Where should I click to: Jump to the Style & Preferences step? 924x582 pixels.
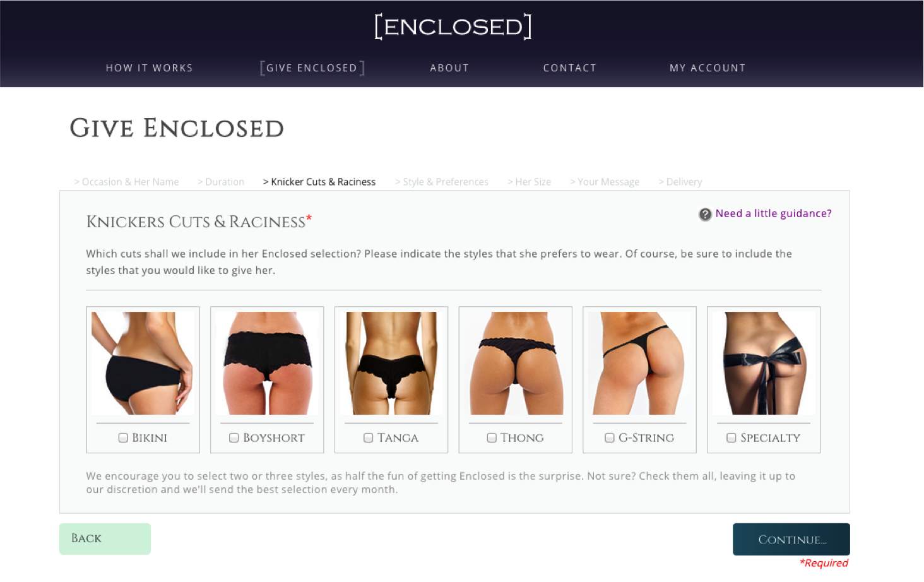tap(442, 182)
